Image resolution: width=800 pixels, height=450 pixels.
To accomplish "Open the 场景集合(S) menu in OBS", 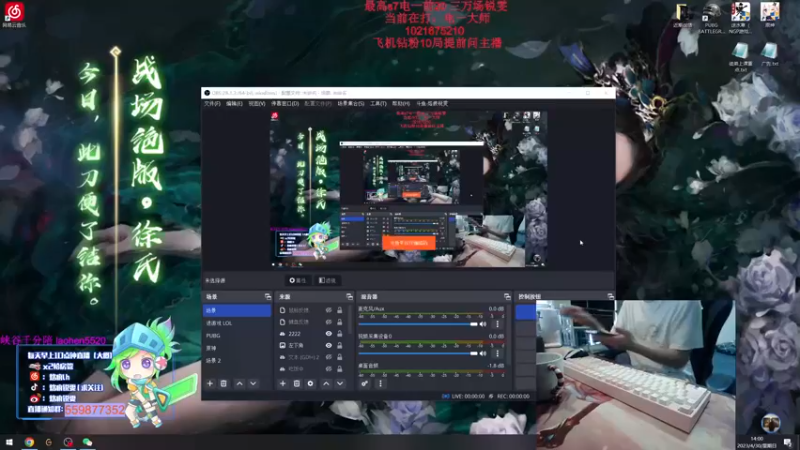I will click(351, 104).
